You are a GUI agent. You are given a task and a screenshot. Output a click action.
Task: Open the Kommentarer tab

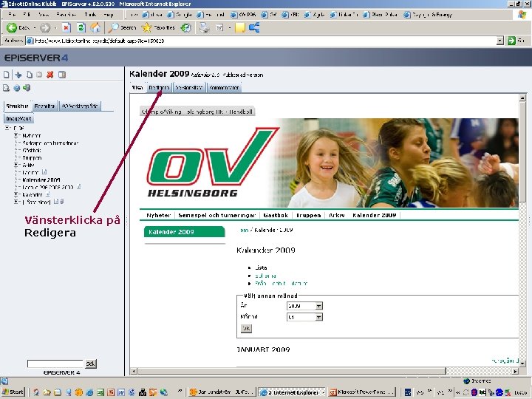coord(224,87)
